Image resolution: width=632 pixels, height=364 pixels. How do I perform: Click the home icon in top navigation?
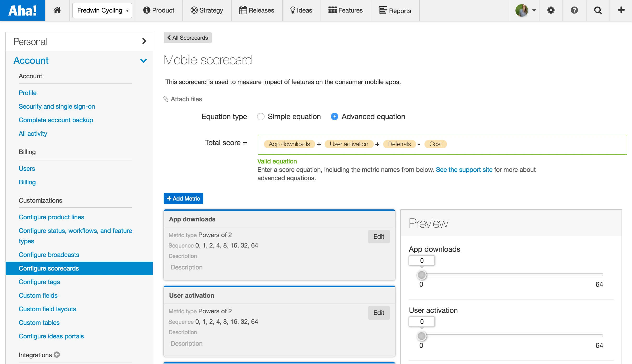coord(57,10)
